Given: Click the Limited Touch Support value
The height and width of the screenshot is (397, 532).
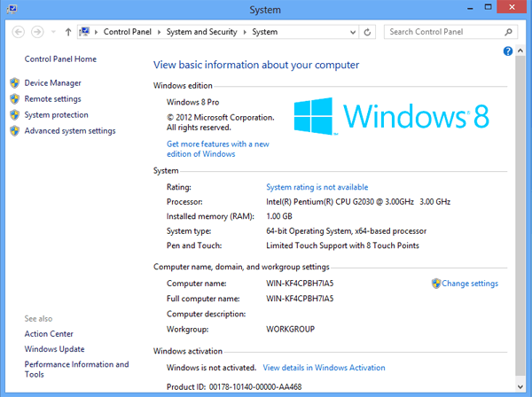Looking at the screenshot, I should (342, 245).
